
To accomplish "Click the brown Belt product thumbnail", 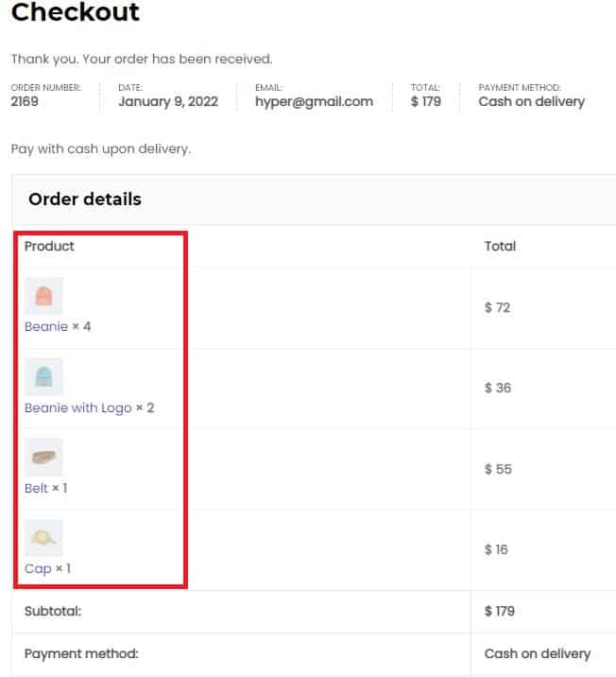I will 43,457.
